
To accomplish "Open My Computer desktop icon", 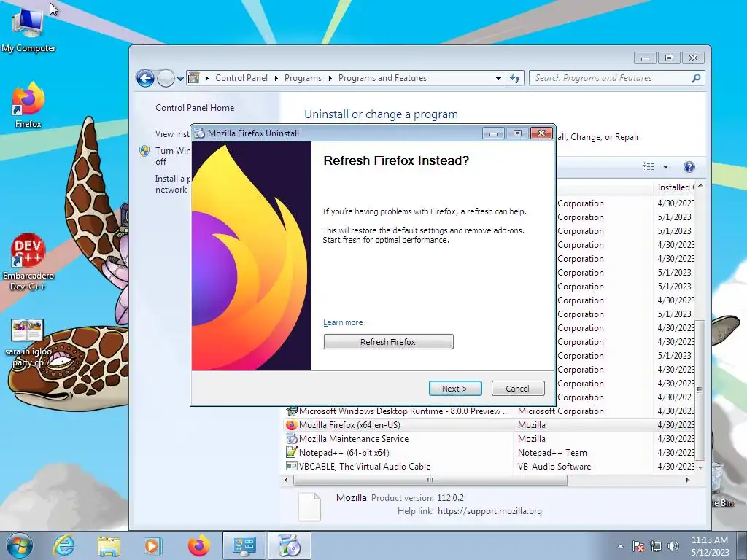I will coord(28,31).
